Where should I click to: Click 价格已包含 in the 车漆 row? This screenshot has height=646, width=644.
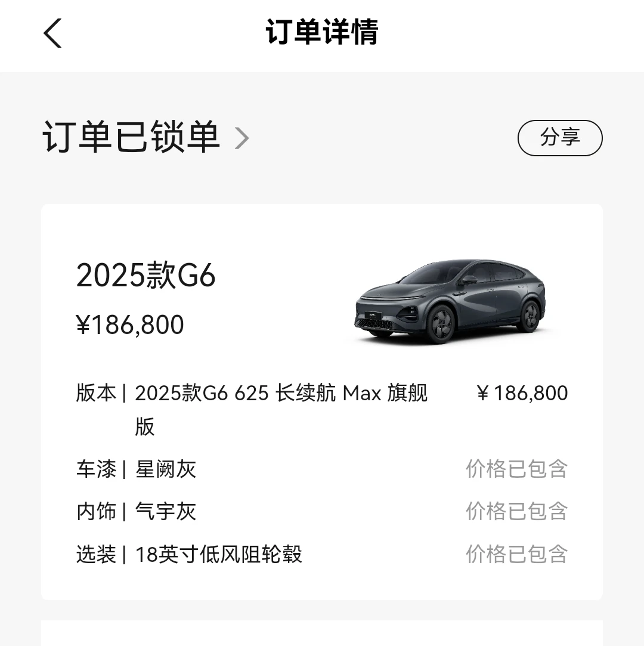tap(516, 469)
